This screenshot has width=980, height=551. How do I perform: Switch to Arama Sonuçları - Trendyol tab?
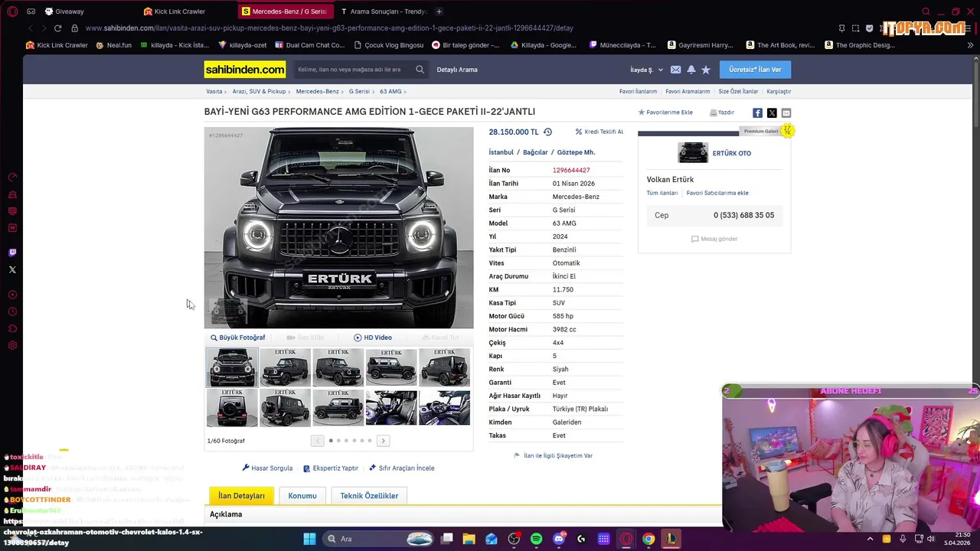(x=384, y=11)
